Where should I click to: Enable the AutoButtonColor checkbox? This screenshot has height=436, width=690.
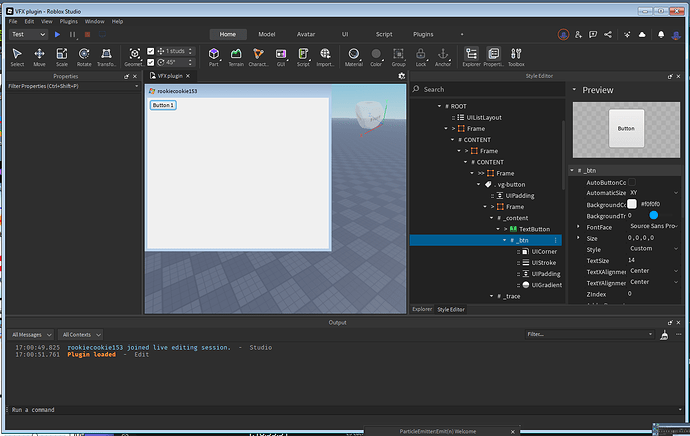click(632, 182)
